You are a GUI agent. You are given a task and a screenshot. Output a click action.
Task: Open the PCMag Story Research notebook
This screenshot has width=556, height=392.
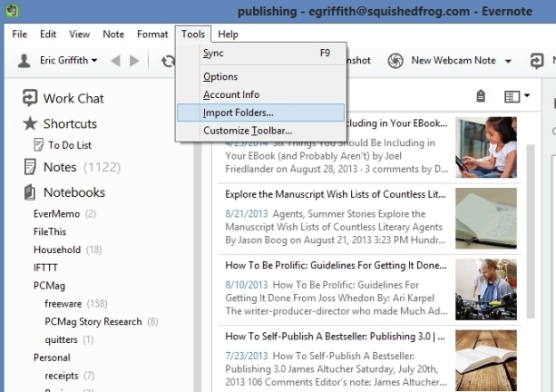click(x=102, y=322)
